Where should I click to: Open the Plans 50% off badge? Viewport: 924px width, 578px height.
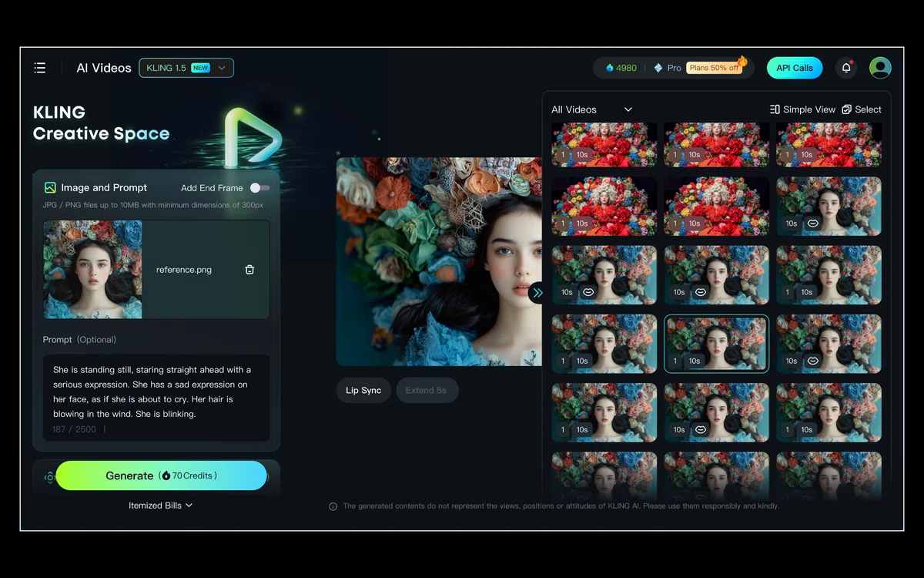[x=715, y=68]
